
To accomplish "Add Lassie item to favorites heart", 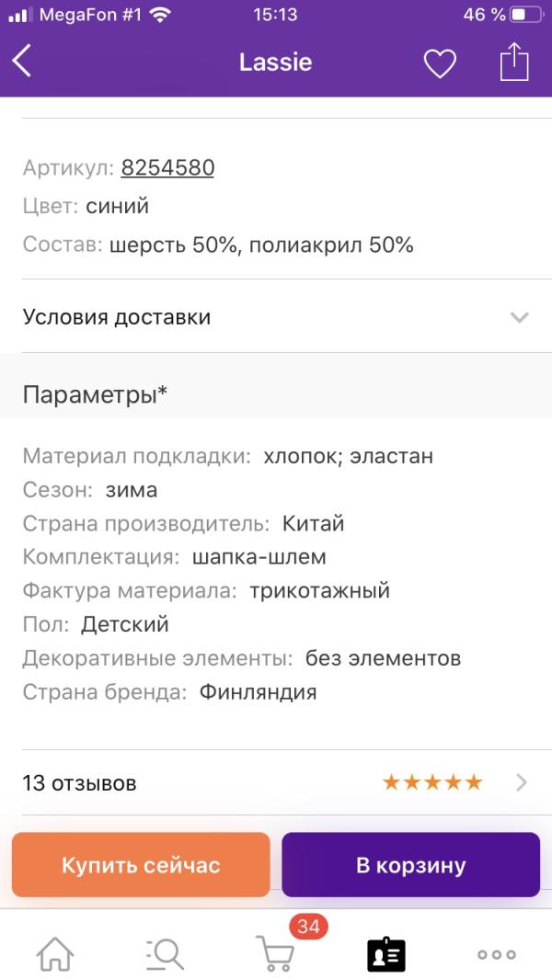I will (x=440, y=63).
